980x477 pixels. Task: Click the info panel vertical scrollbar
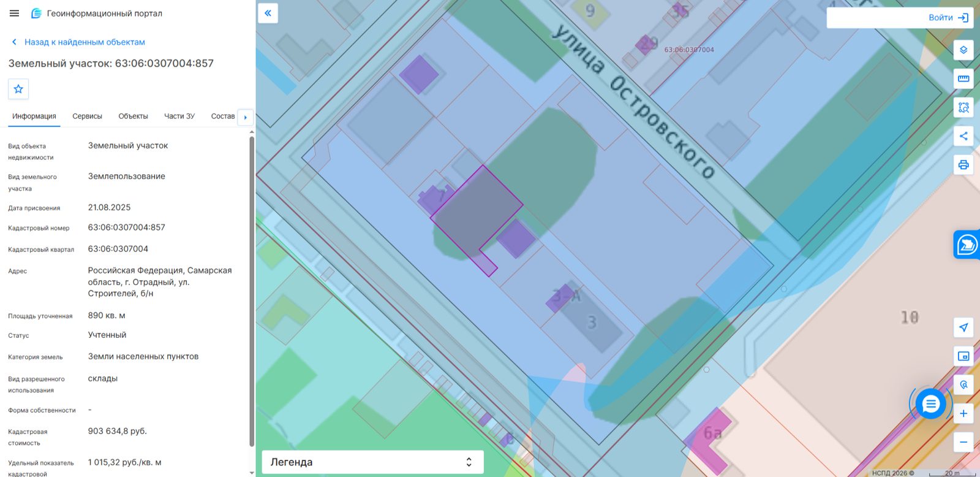click(252, 291)
